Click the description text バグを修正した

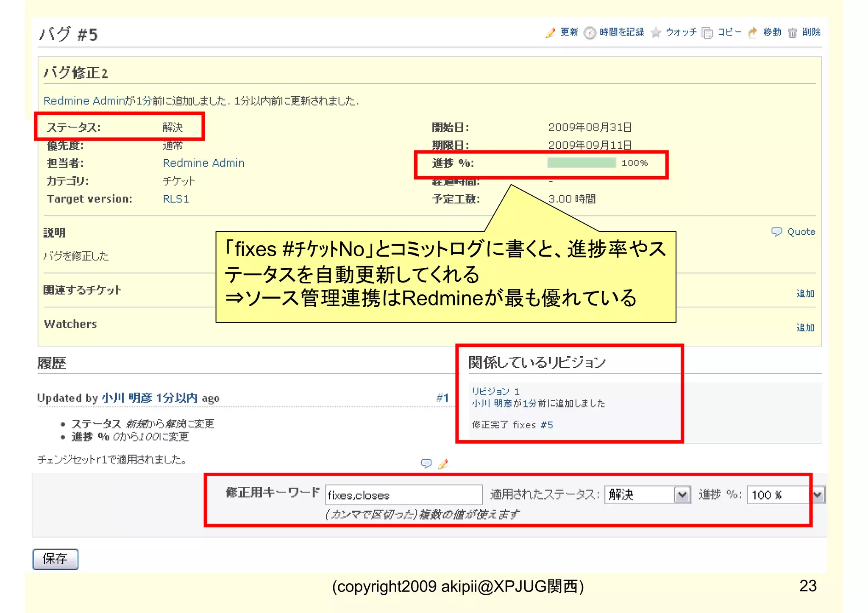coord(76,256)
